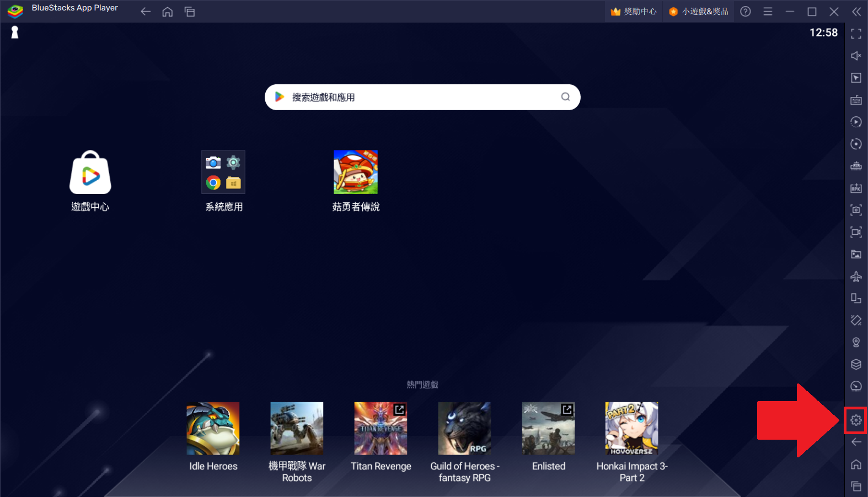Click the cursor lock sidebar icon

[x=856, y=78]
